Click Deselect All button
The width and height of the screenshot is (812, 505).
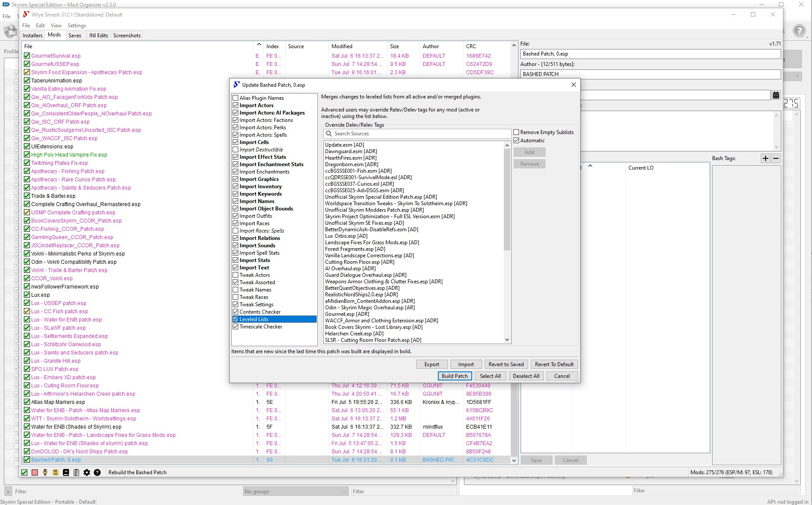[x=526, y=376]
